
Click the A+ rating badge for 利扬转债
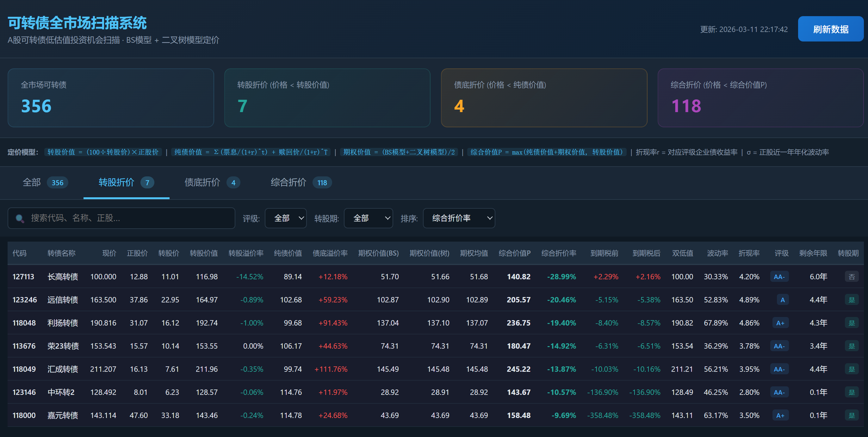point(780,323)
